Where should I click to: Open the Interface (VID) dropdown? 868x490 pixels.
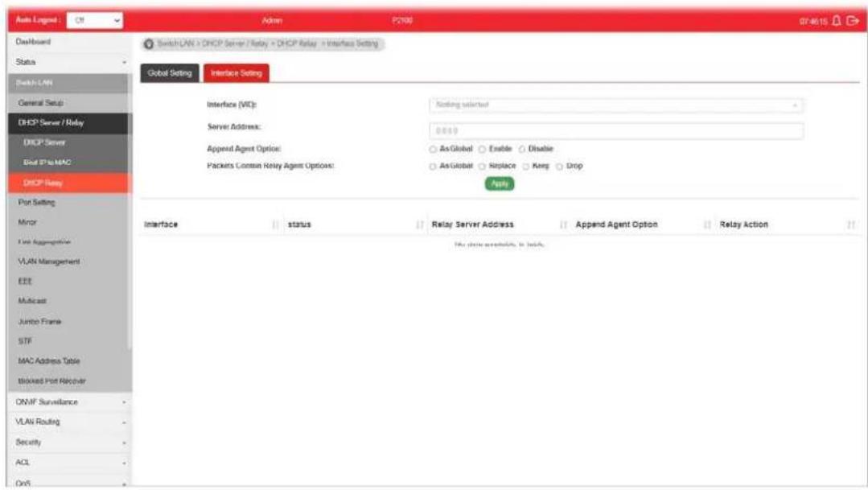[616, 105]
